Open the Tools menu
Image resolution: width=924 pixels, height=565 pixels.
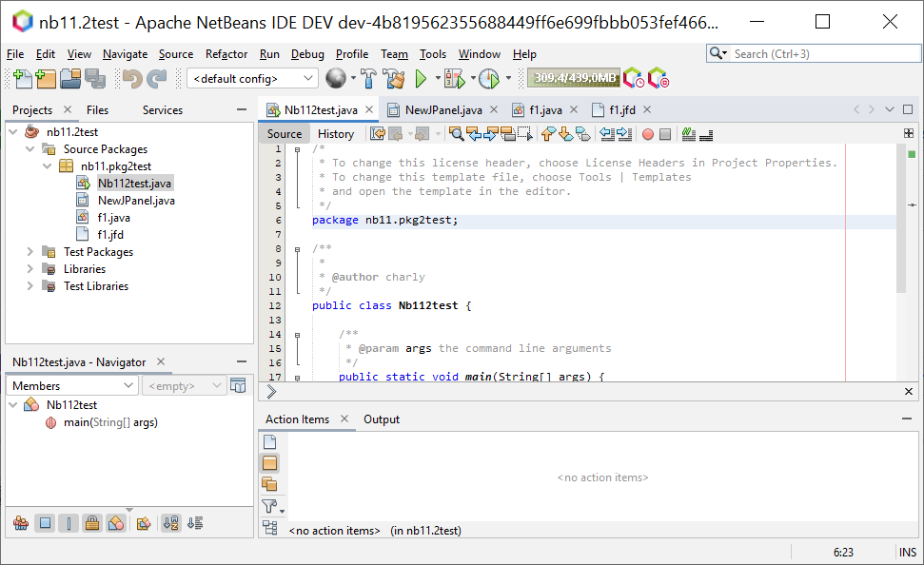(433, 54)
